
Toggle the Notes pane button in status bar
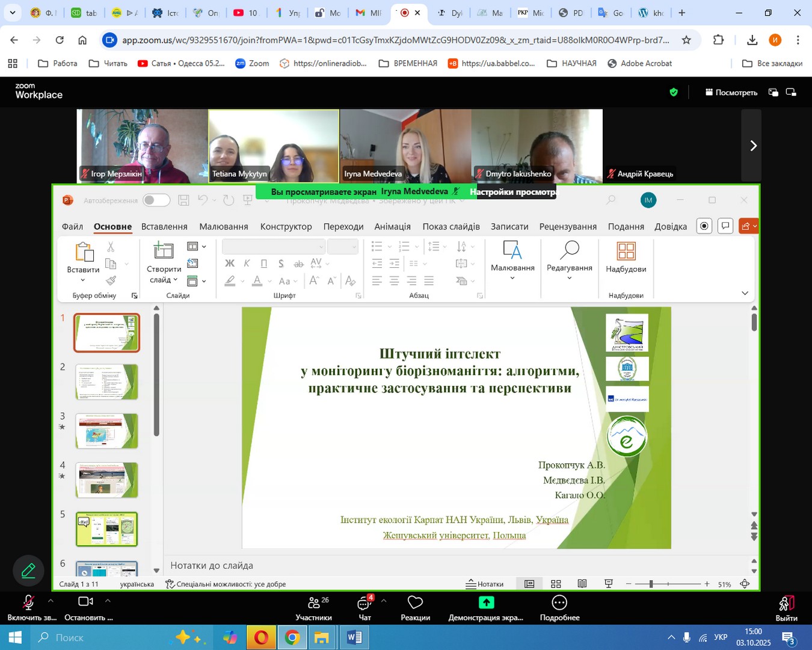tap(485, 584)
